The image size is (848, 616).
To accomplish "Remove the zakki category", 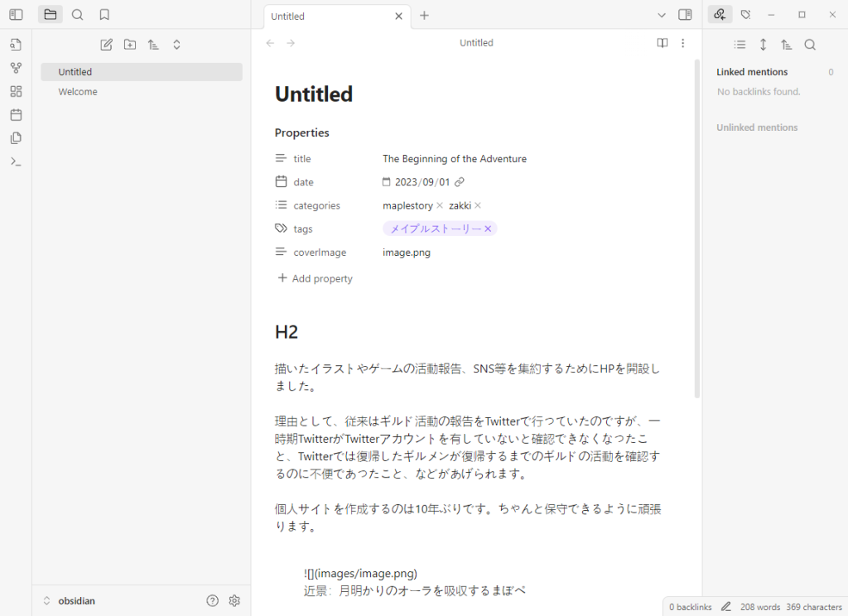I will [x=478, y=205].
